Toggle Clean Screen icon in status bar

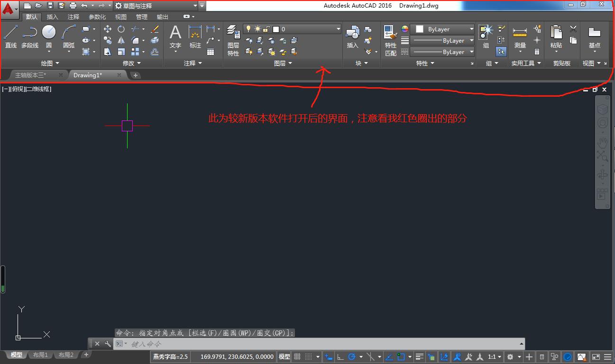click(596, 356)
